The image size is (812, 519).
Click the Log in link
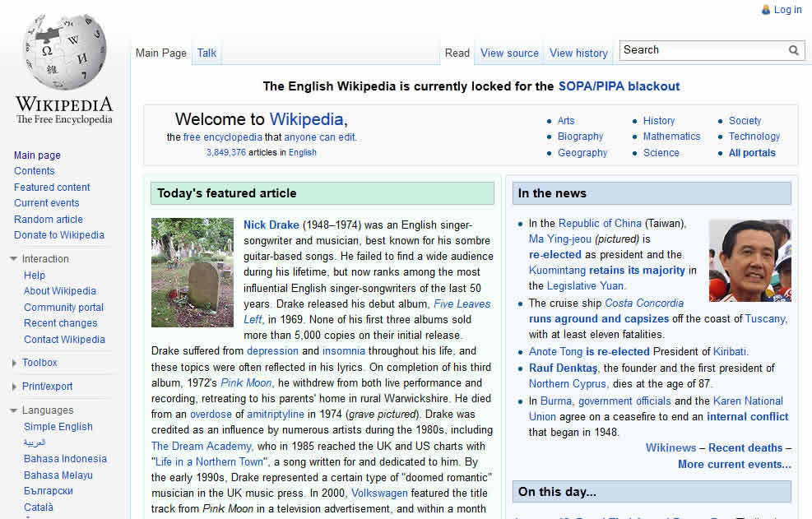click(x=787, y=10)
